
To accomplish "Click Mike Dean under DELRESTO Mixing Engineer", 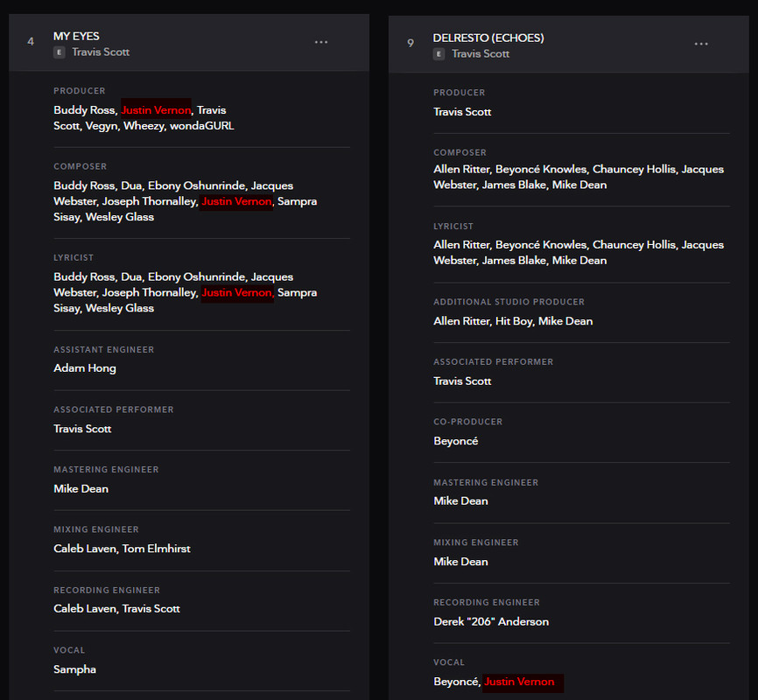I will point(460,562).
